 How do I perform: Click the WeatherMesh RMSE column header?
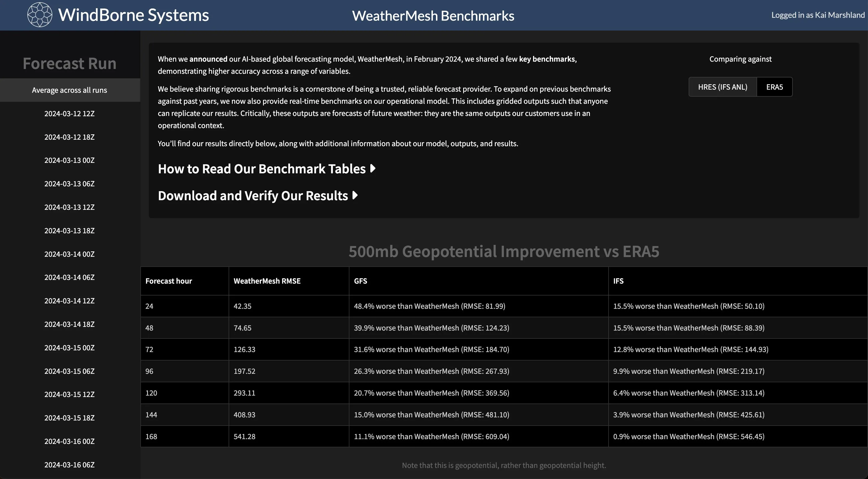(267, 281)
